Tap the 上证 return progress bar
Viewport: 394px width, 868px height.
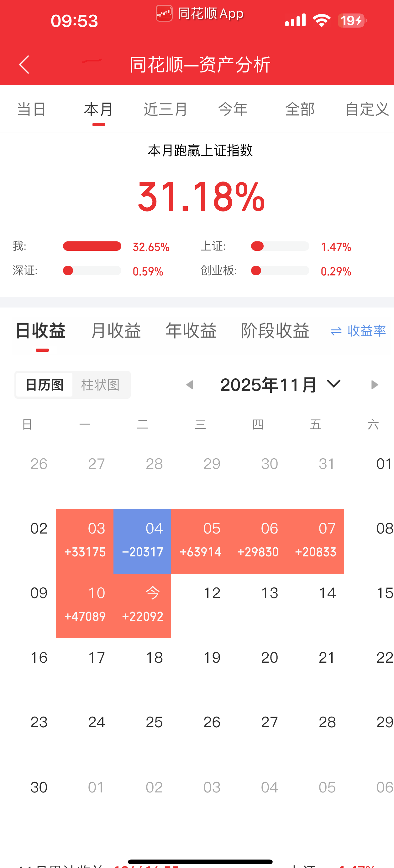click(280, 246)
